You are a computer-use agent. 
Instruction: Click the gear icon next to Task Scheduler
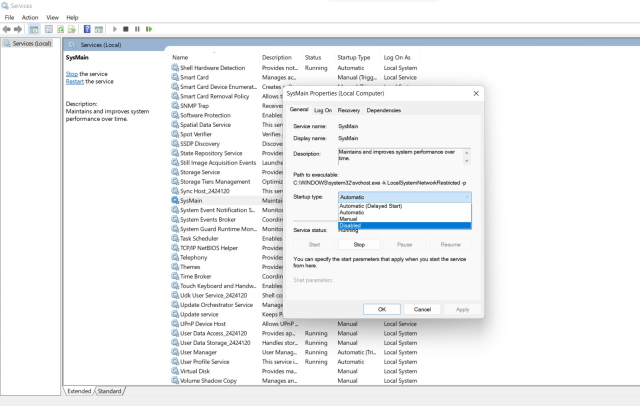(175, 238)
